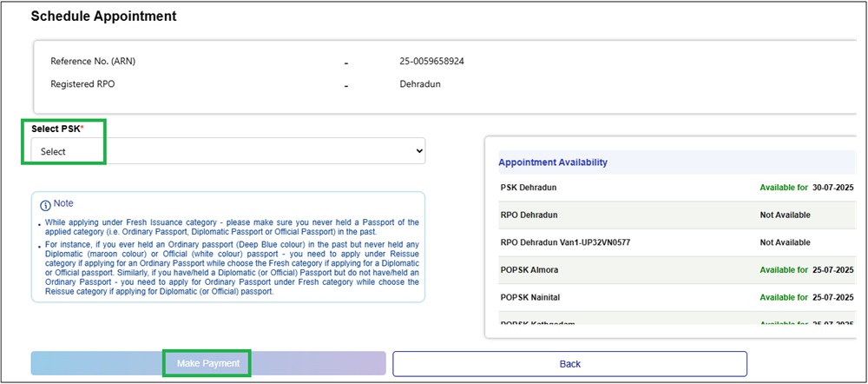Image resolution: width=868 pixels, height=384 pixels.
Task: Click the ARN value 25-0059658924
Action: (x=431, y=62)
